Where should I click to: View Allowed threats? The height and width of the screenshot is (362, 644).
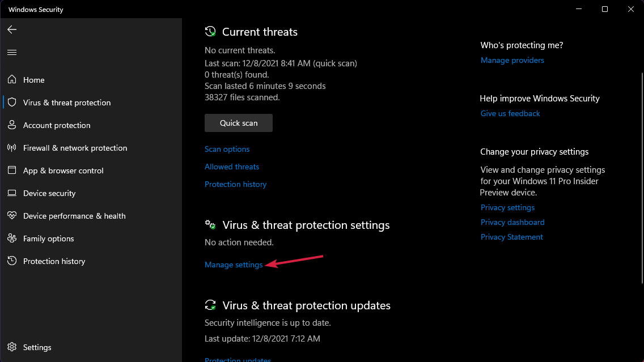(232, 167)
